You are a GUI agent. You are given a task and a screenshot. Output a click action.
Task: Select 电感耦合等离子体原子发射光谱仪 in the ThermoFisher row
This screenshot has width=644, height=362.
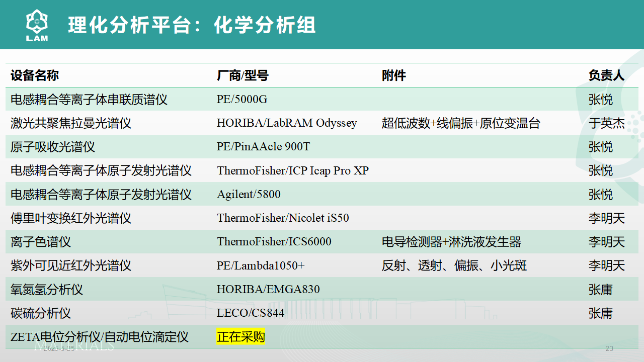click(101, 170)
